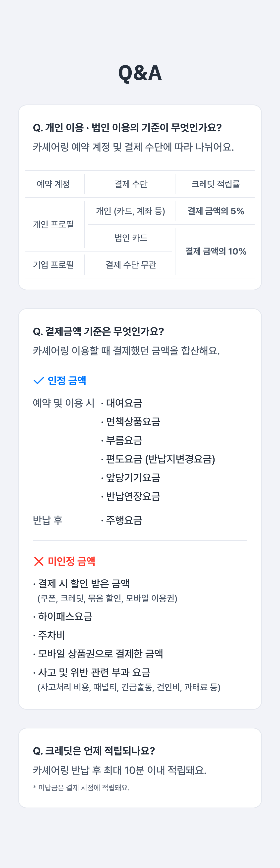
Task: Select the 개인 이용 · 법인 이용 기준 question
Action: (127, 128)
